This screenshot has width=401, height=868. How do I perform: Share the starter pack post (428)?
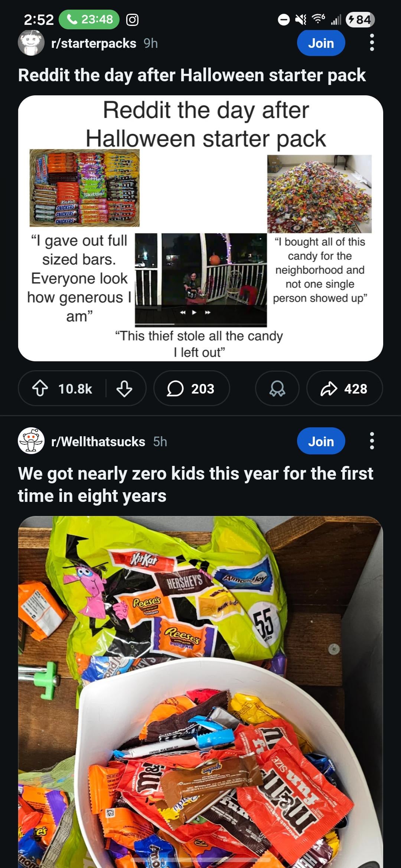(x=345, y=388)
